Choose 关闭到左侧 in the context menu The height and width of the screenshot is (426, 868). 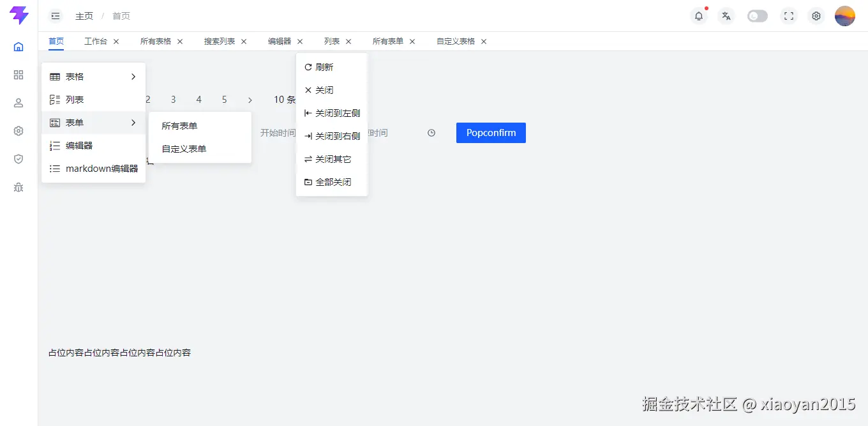(x=332, y=113)
